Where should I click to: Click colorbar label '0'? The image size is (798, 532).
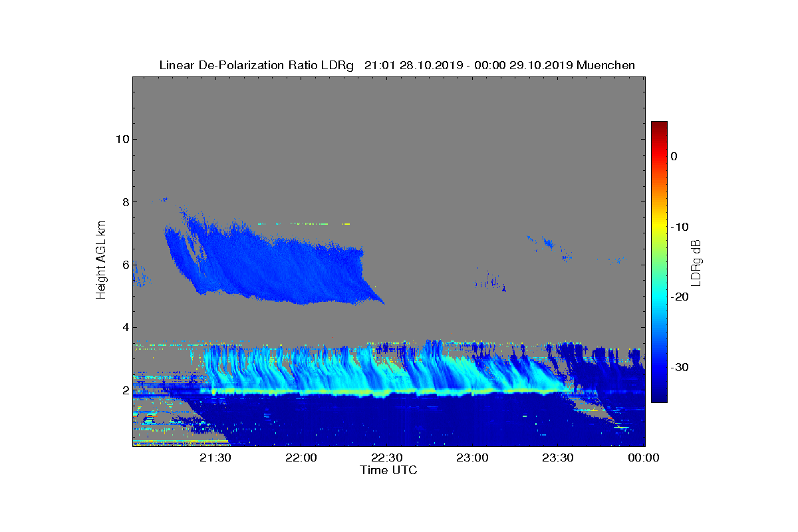pyautogui.click(x=674, y=156)
